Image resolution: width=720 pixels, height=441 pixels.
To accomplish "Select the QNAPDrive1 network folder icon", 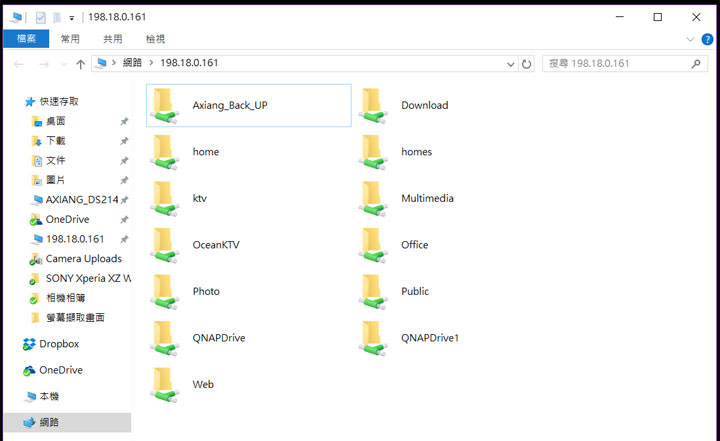I will (x=373, y=338).
